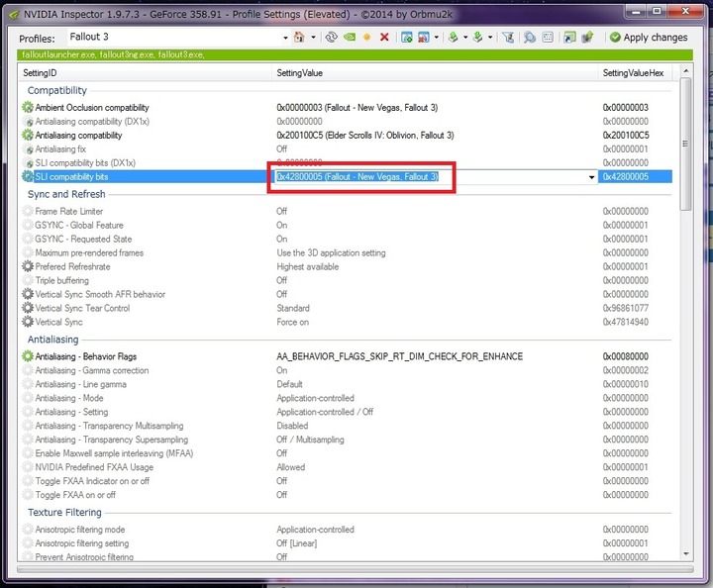713x588 pixels.
Task: Click the Antialiasing group header
Action: [52, 340]
